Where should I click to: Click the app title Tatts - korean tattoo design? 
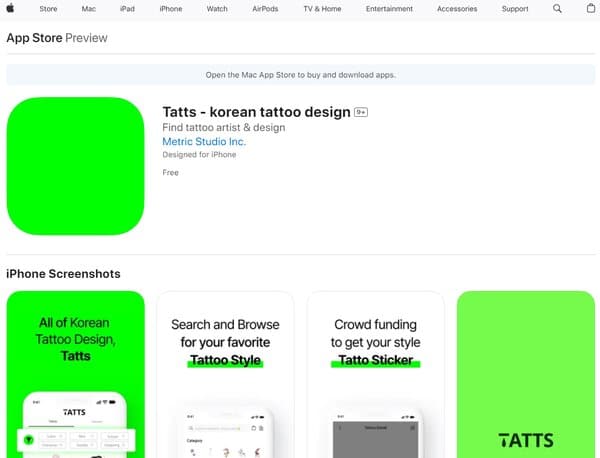tap(256, 112)
